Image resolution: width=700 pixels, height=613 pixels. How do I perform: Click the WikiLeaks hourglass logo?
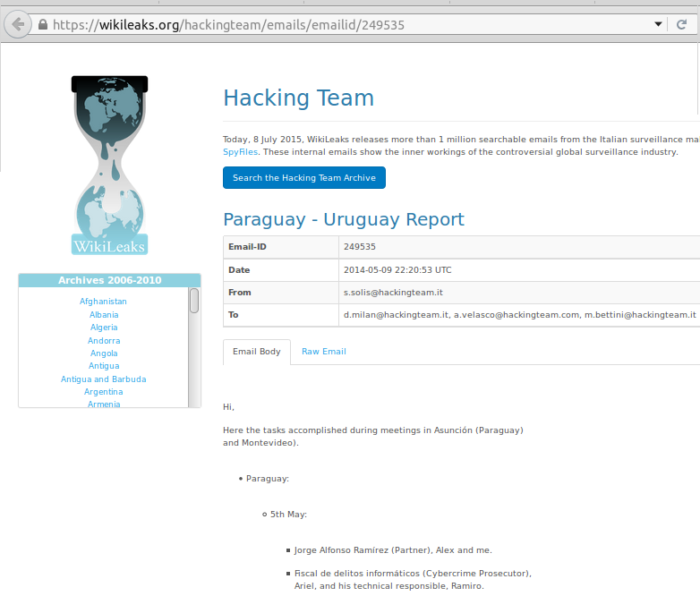109,165
